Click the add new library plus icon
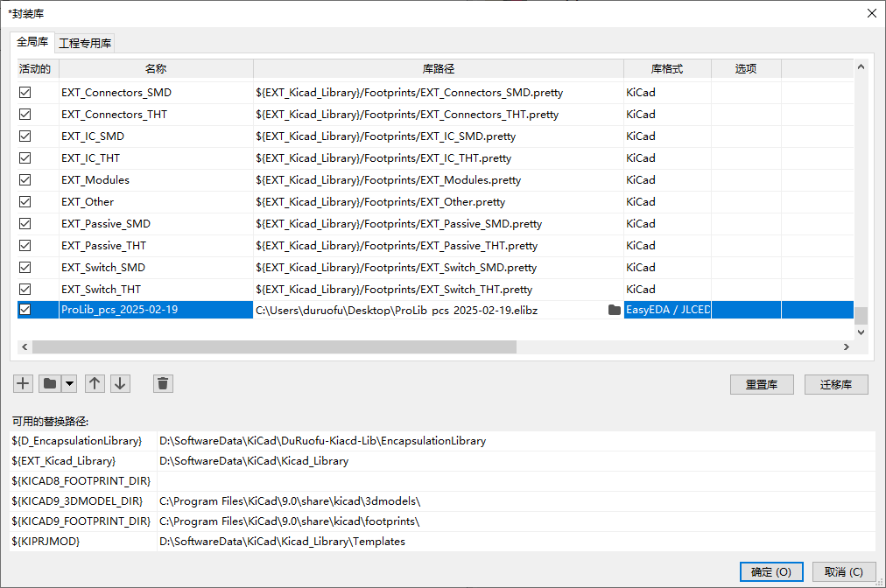Viewport: 886px width, 588px height. (x=24, y=383)
